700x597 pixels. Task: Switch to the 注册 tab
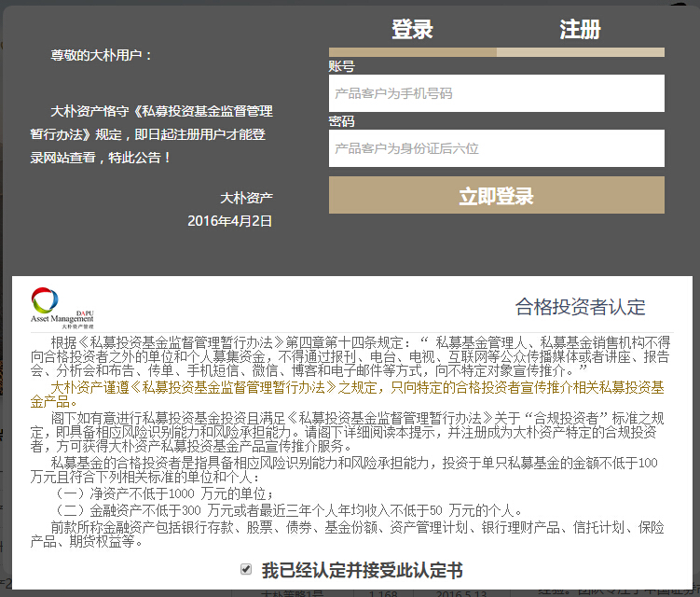(580, 30)
